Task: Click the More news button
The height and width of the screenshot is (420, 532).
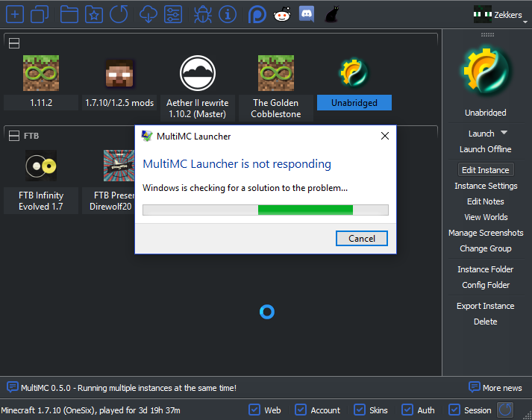Action: (495, 387)
